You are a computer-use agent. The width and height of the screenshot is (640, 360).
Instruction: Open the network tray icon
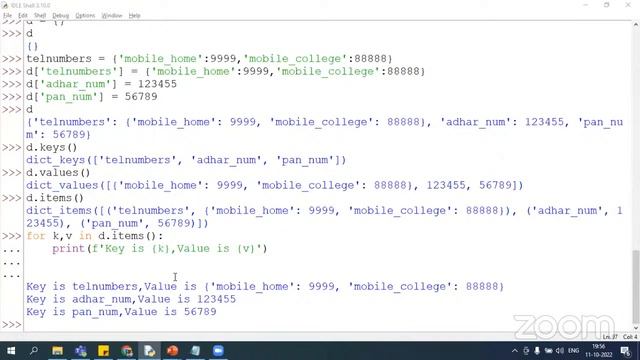pos(549,351)
